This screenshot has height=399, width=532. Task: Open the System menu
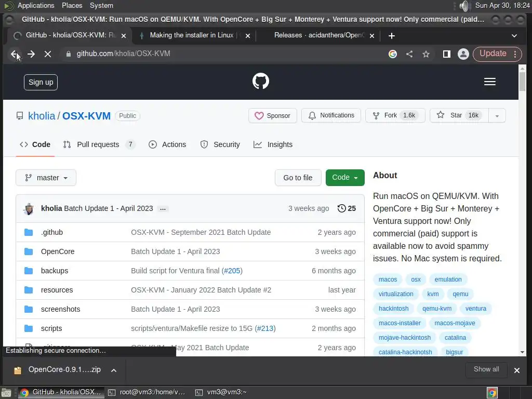[x=101, y=5]
